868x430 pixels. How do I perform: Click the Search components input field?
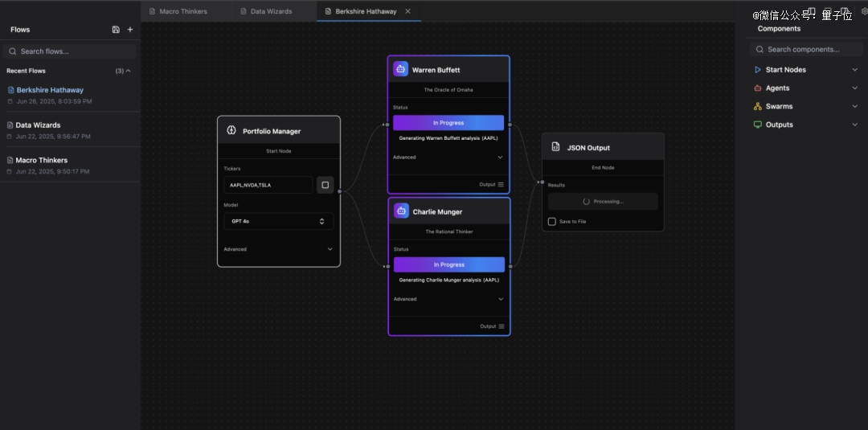[x=806, y=50]
